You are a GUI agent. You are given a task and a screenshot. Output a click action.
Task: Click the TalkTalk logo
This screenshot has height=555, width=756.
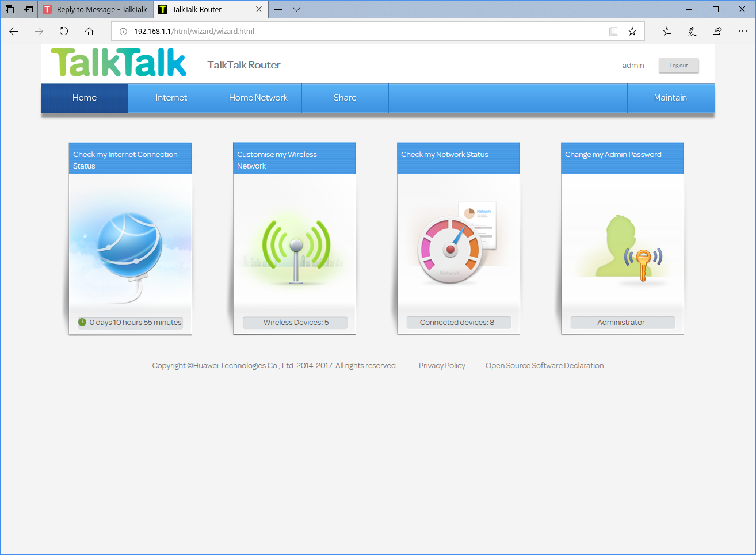pyautogui.click(x=118, y=62)
